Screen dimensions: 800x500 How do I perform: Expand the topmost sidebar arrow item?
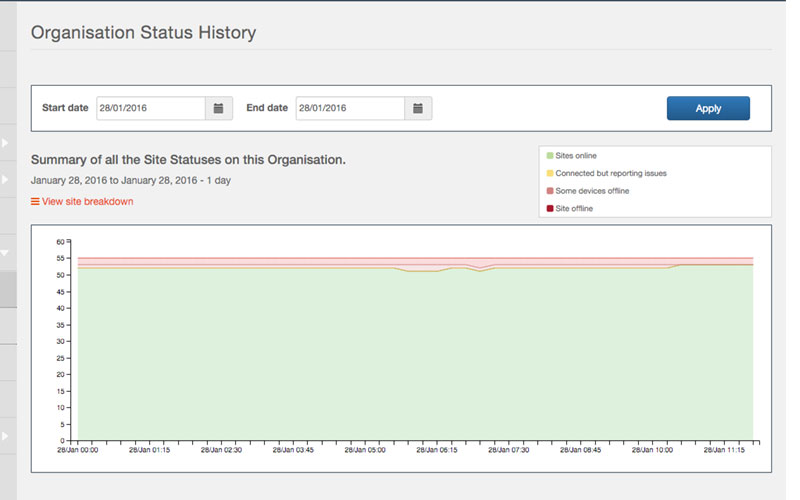tap(5, 143)
